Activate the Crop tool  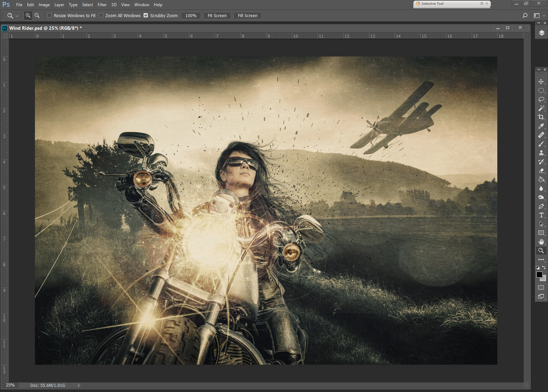(541, 117)
